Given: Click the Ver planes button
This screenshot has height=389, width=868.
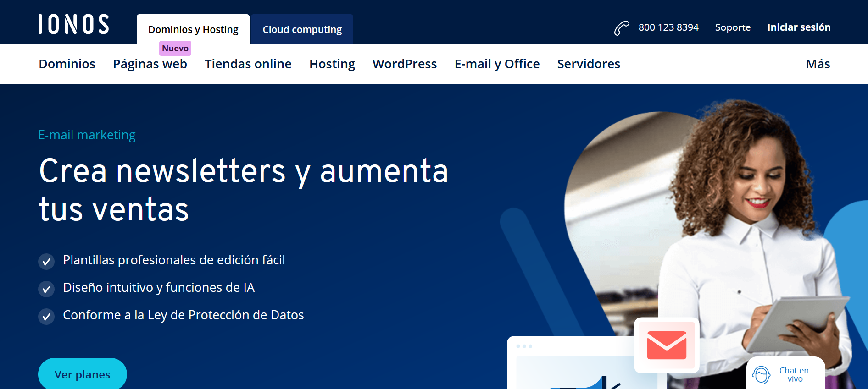Looking at the screenshot, I should point(83,373).
